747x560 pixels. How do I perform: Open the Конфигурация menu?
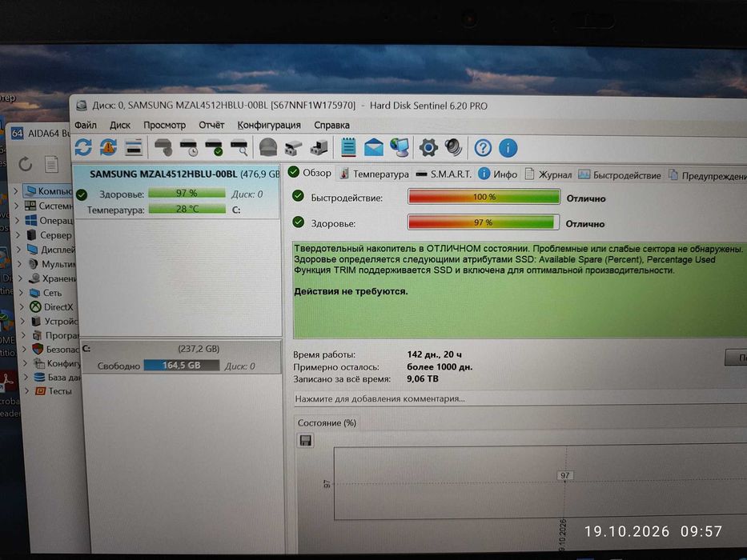pos(269,126)
